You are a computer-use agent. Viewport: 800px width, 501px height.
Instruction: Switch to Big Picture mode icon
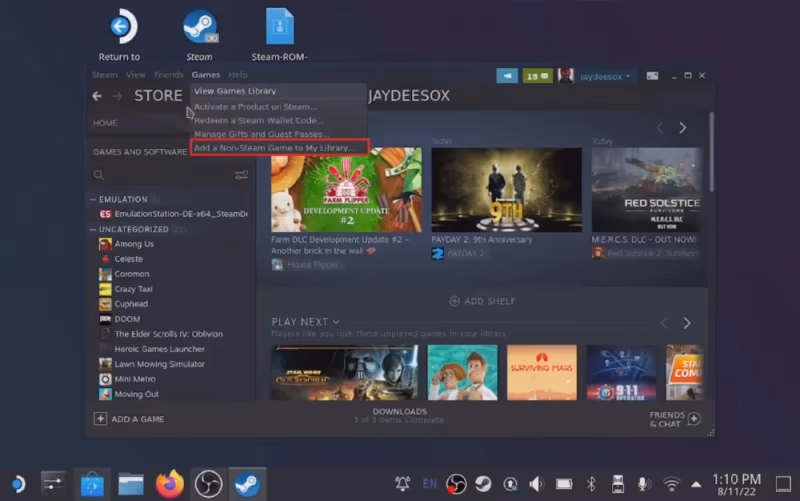click(x=652, y=76)
